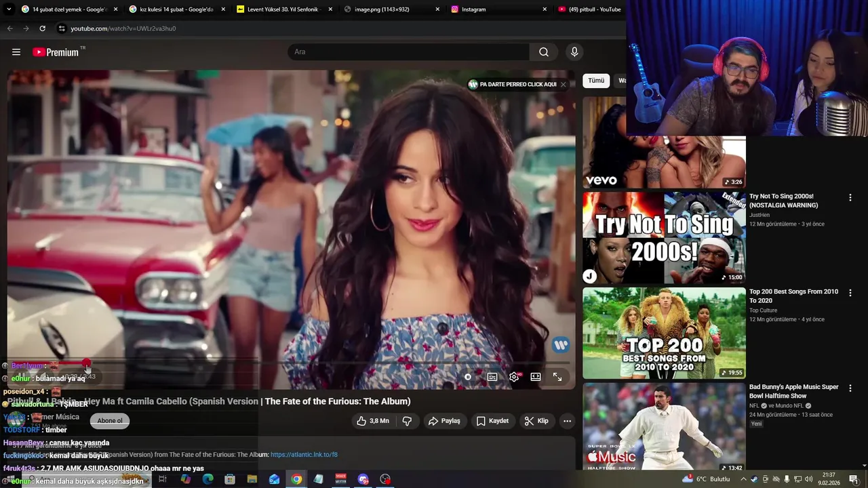
Task: Click the video title text with Camila Cabello
Action: (209, 401)
